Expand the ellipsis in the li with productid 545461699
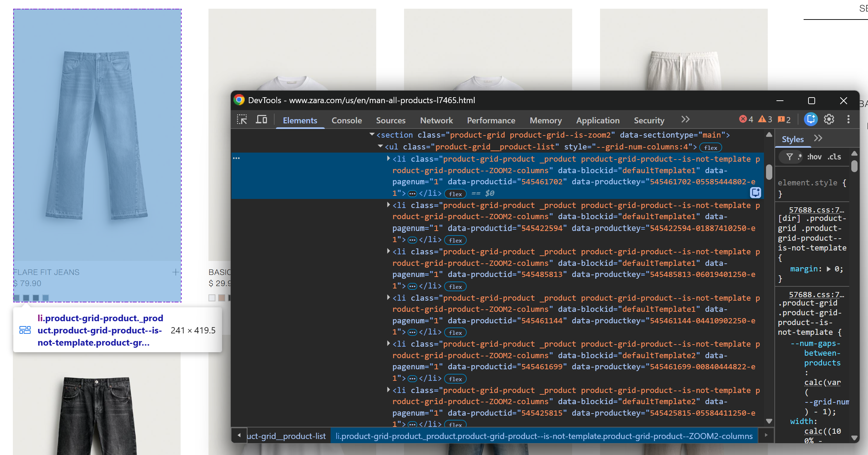This screenshot has width=868, height=455. pos(412,378)
